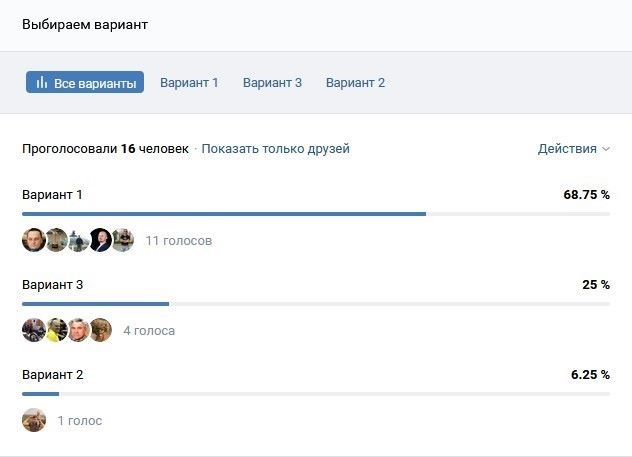The width and height of the screenshot is (632, 457).
Task: Click the "Показать только друзей" link
Action: click(x=276, y=149)
